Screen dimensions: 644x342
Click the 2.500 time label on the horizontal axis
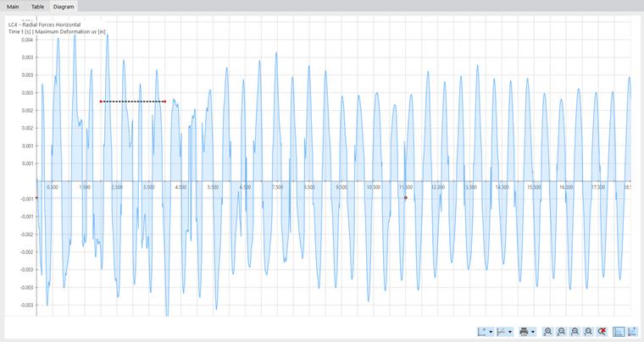coord(117,187)
